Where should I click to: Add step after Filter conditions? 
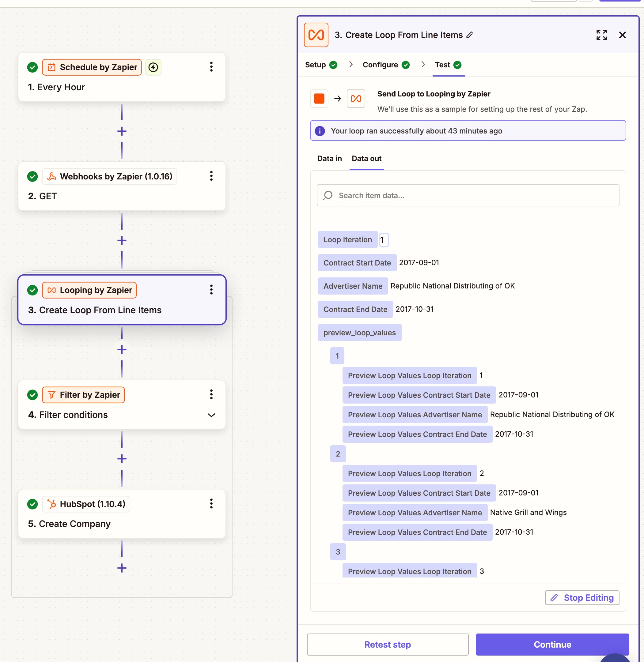point(122,459)
